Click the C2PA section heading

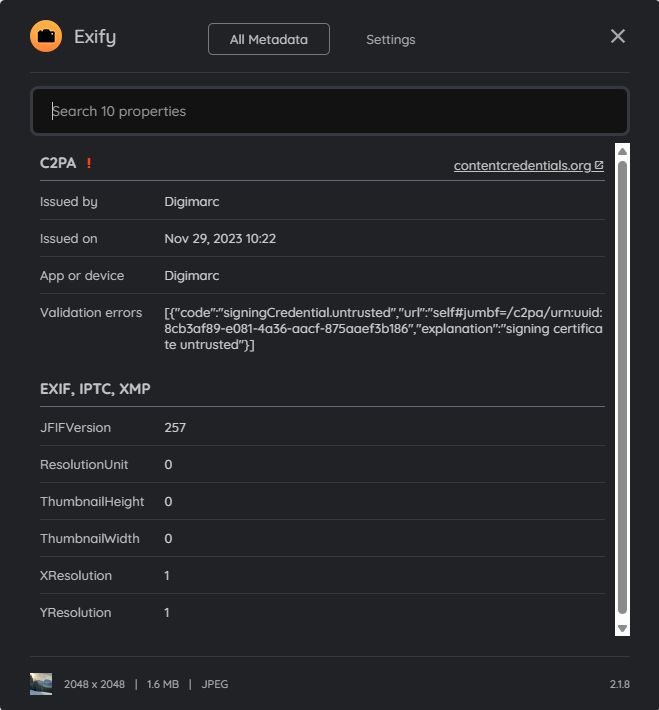[58, 163]
